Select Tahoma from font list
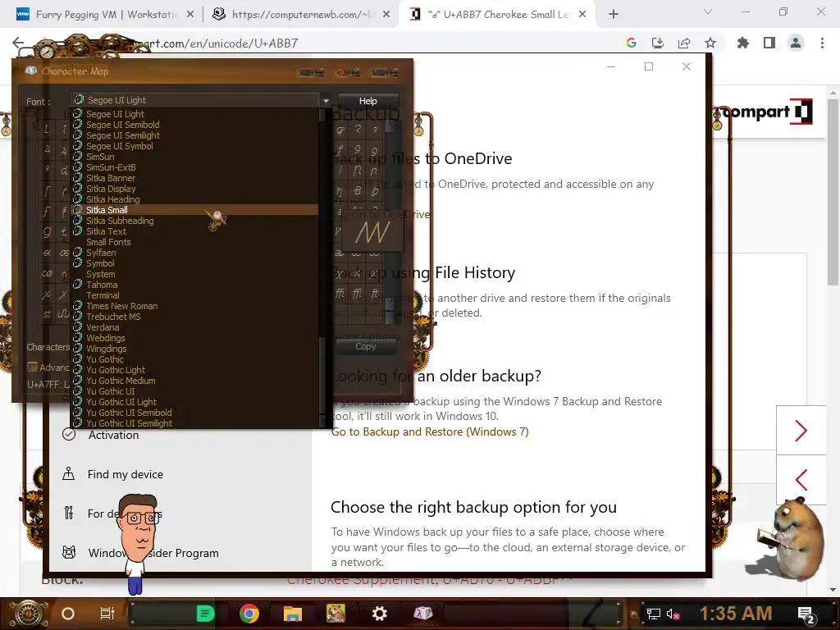Image resolution: width=840 pixels, height=630 pixels. coord(194,285)
